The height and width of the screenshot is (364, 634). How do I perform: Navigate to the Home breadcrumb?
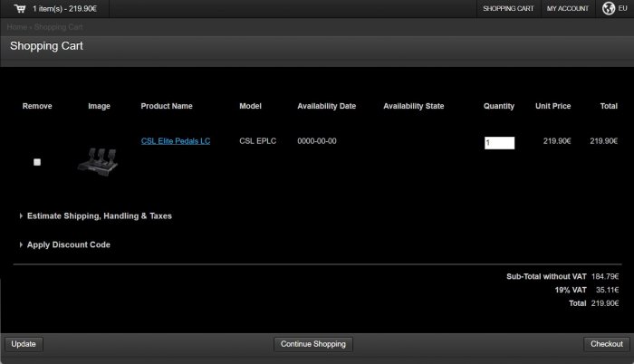(x=16, y=26)
